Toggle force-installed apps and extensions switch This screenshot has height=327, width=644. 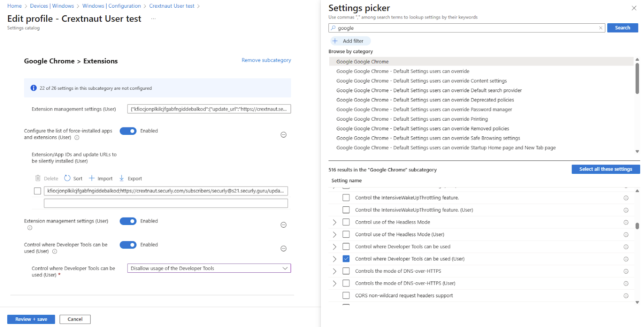tap(128, 131)
